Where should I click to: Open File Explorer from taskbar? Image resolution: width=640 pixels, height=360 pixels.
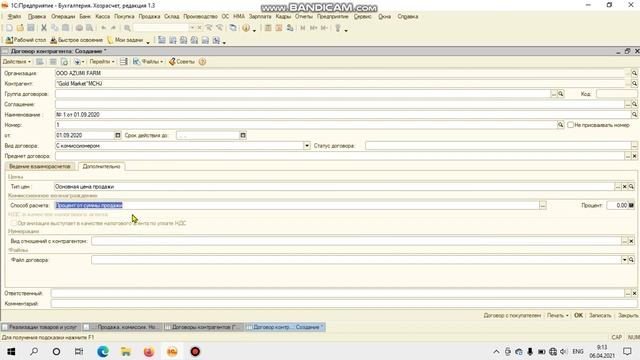tap(126, 351)
